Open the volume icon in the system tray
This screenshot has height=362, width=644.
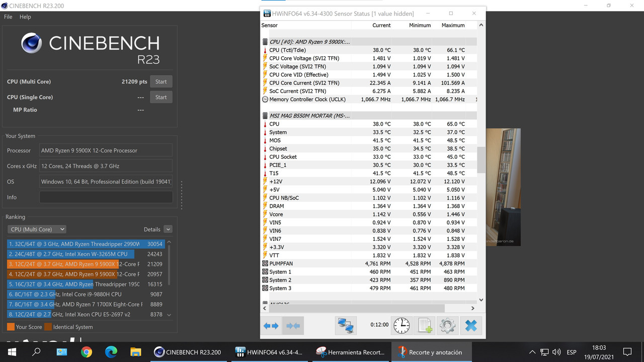click(x=556, y=352)
